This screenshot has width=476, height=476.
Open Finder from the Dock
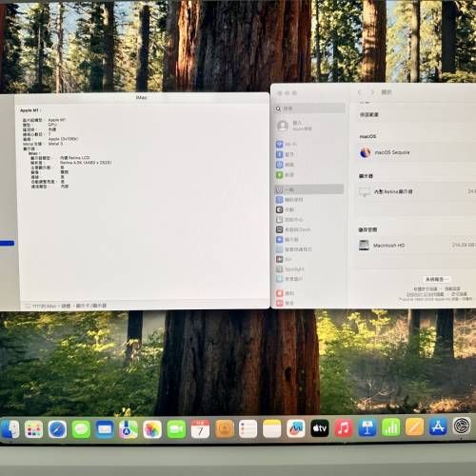pyautogui.click(x=10, y=429)
